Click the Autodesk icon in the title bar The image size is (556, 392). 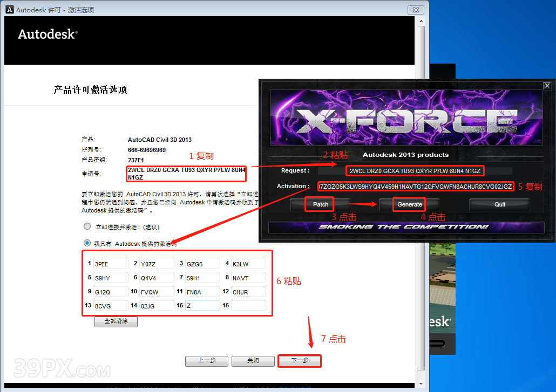pyautogui.click(x=10, y=10)
